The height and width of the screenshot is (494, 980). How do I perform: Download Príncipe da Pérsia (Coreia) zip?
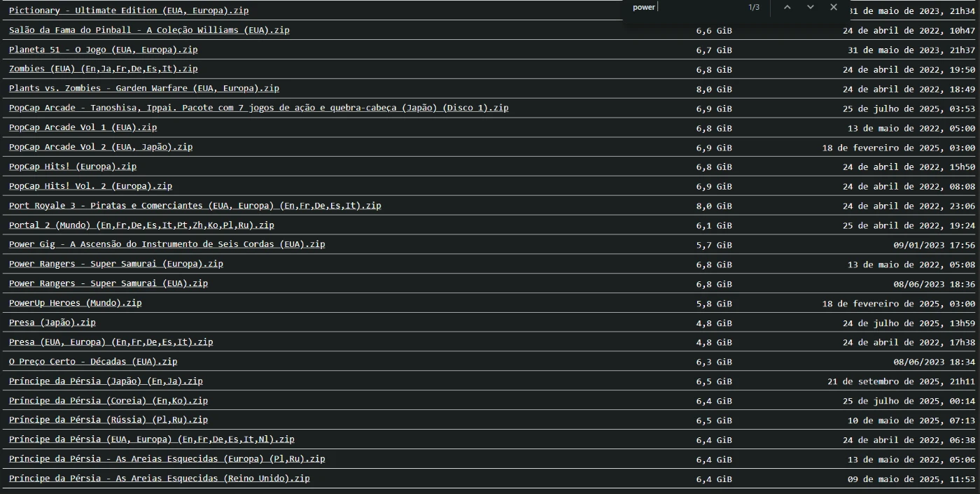(108, 401)
